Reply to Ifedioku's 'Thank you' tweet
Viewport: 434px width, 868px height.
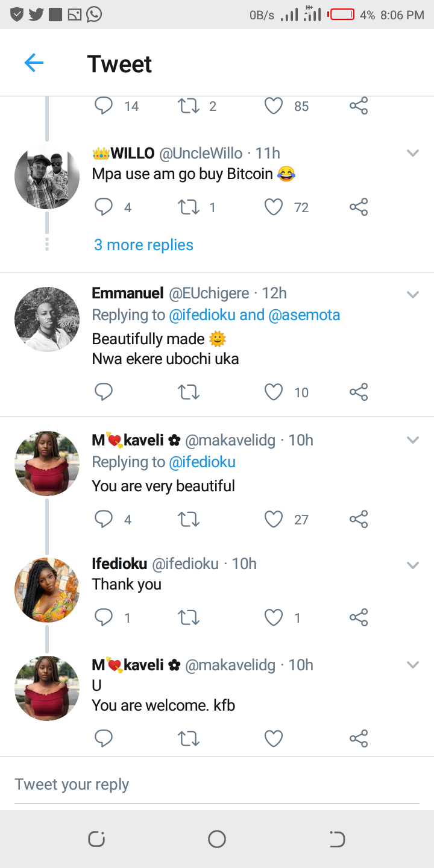point(104,617)
